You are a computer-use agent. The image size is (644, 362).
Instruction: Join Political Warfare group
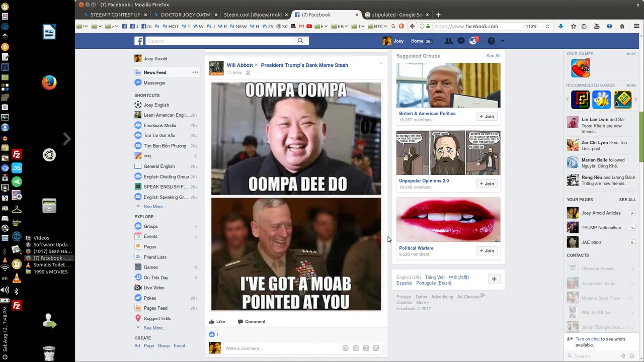pyautogui.click(x=487, y=251)
